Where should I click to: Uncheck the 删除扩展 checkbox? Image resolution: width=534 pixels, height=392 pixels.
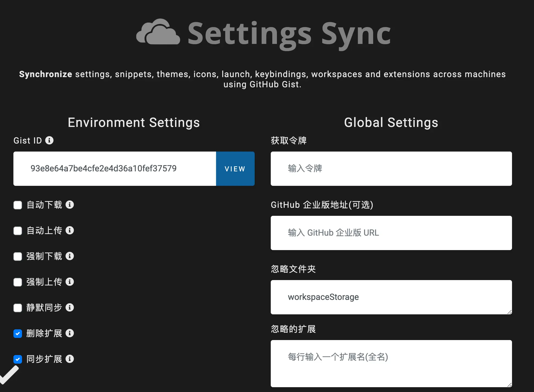(x=18, y=334)
